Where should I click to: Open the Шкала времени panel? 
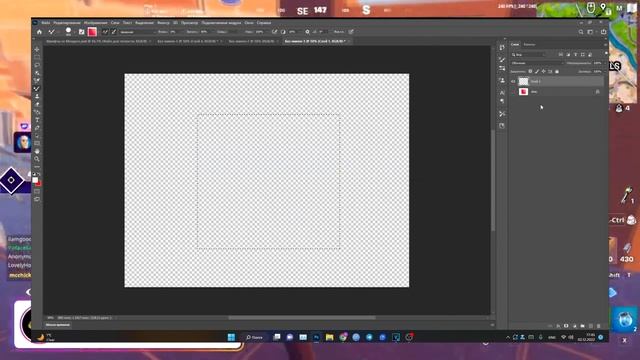pyautogui.click(x=58, y=325)
